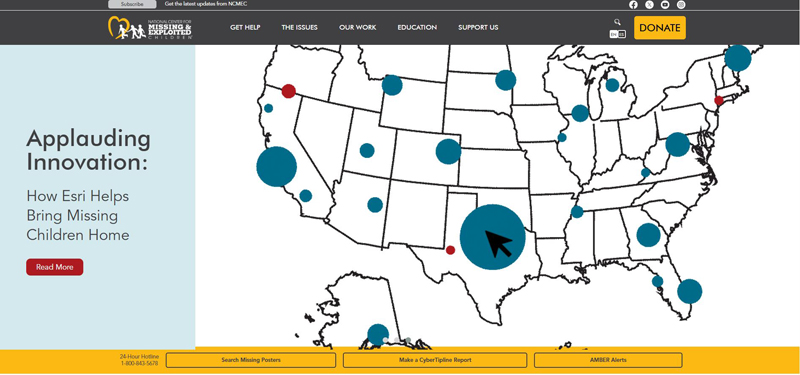Click the yellow Donate button
The width and height of the screenshot is (800, 375).
click(660, 28)
